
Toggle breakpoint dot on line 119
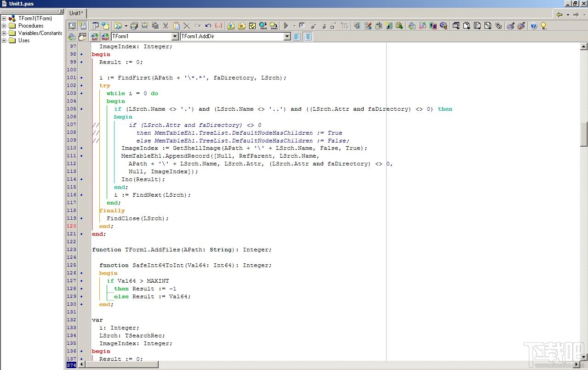pos(81,218)
